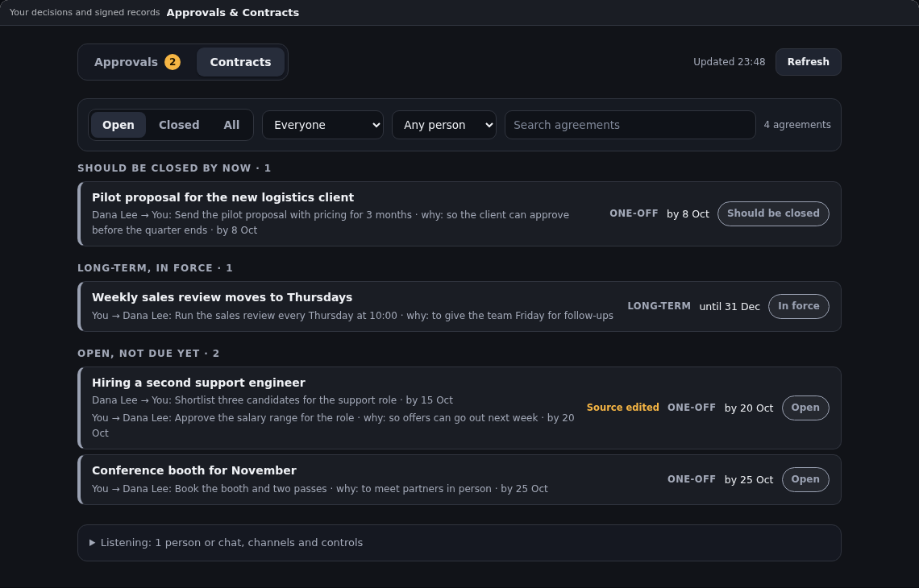The height and width of the screenshot is (588, 919).
Task: Click the OPEN, NOT DUE YET heading
Action: (148, 354)
